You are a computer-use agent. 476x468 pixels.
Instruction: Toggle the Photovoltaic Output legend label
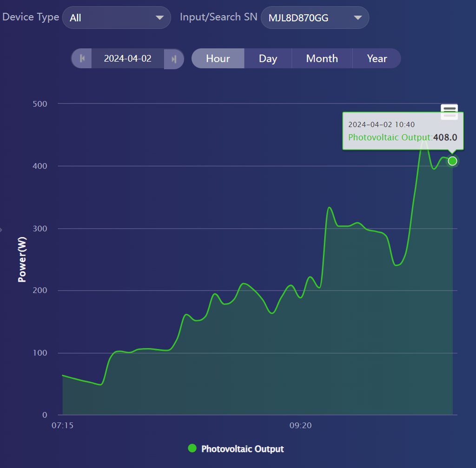pos(242,449)
